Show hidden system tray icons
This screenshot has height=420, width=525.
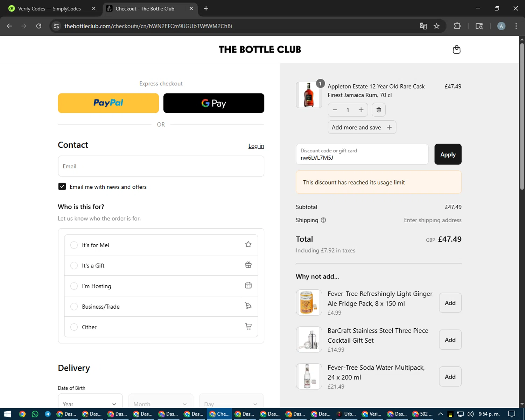coord(441,414)
